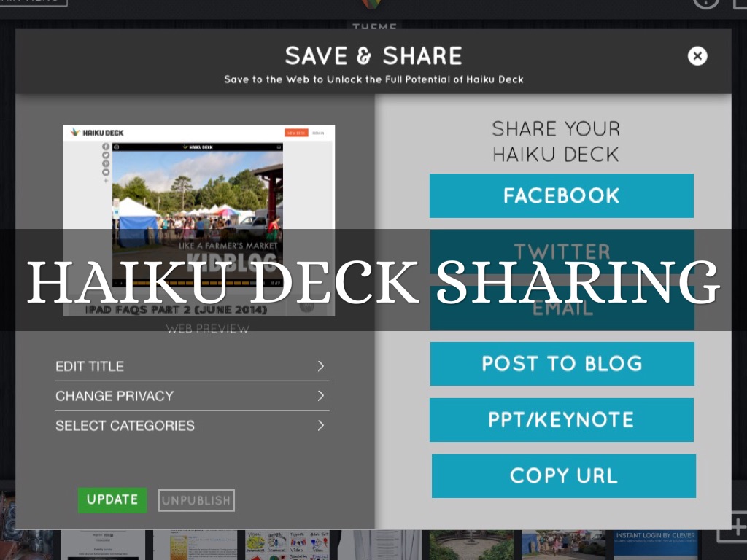The height and width of the screenshot is (560, 747).
Task: Click the Unpublish button
Action: point(196,500)
